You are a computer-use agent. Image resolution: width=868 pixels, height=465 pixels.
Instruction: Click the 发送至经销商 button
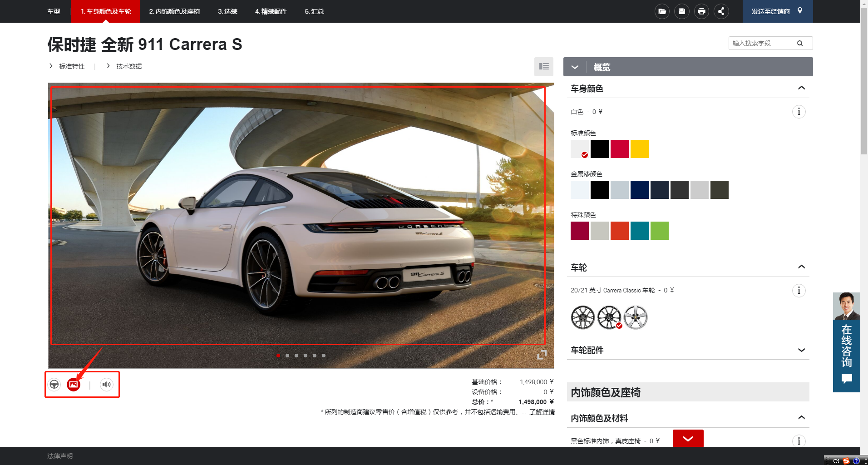point(777,11)
